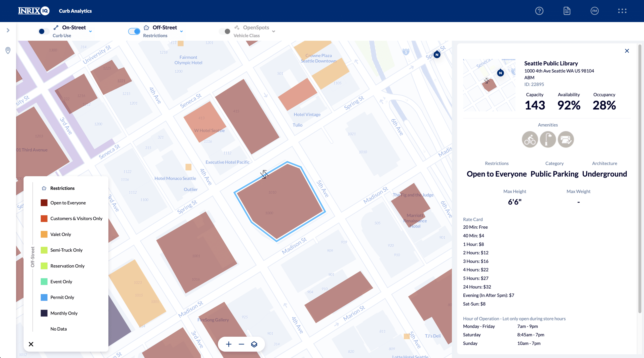This screenshot has width=644, height=358.
Task: Click the location pin sidebar icon
Action: (8, 51)
